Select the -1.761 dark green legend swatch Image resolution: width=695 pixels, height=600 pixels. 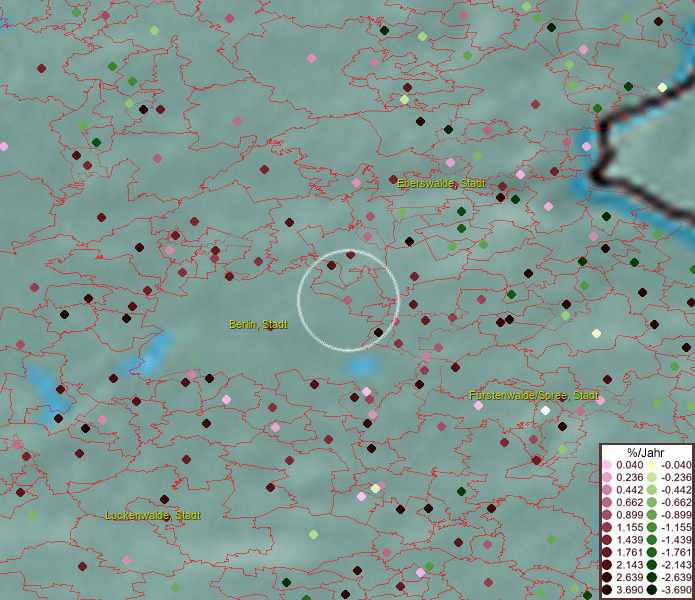[652, 552]
